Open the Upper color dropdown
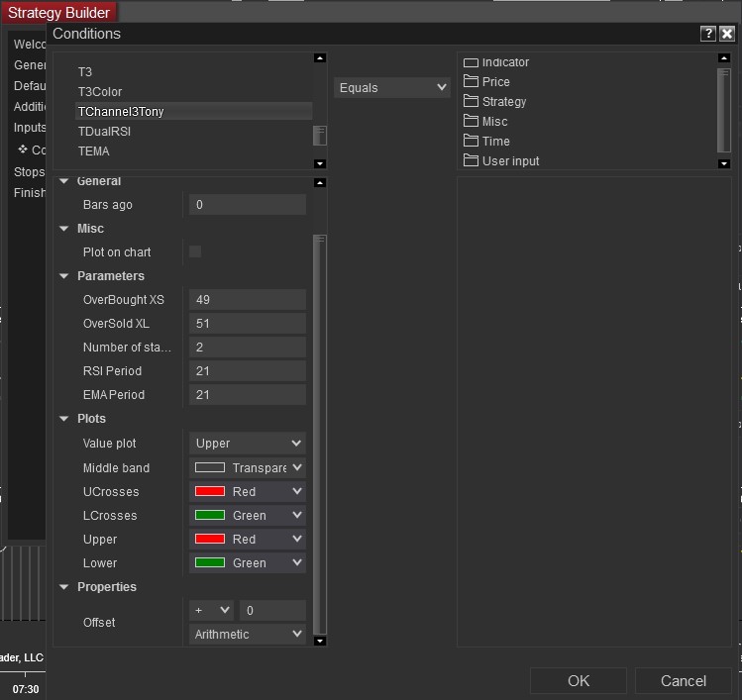This screenshot has width=742, height=700. pyautogui.click(x=248, y=539)
